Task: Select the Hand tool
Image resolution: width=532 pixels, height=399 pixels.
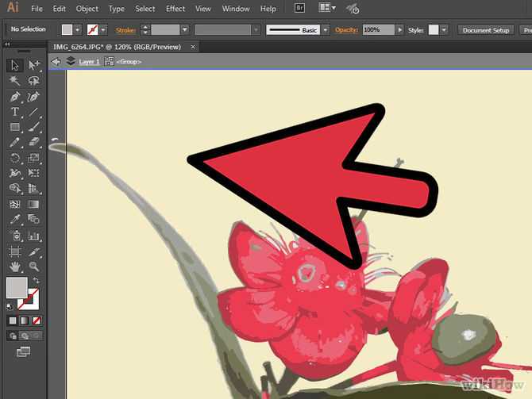Action: coord(14,267)
